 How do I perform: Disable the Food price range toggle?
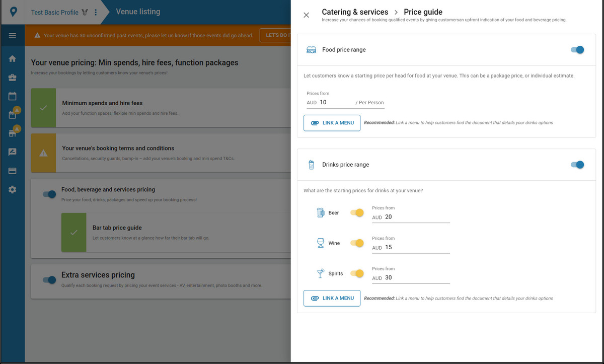coord(577,50)
